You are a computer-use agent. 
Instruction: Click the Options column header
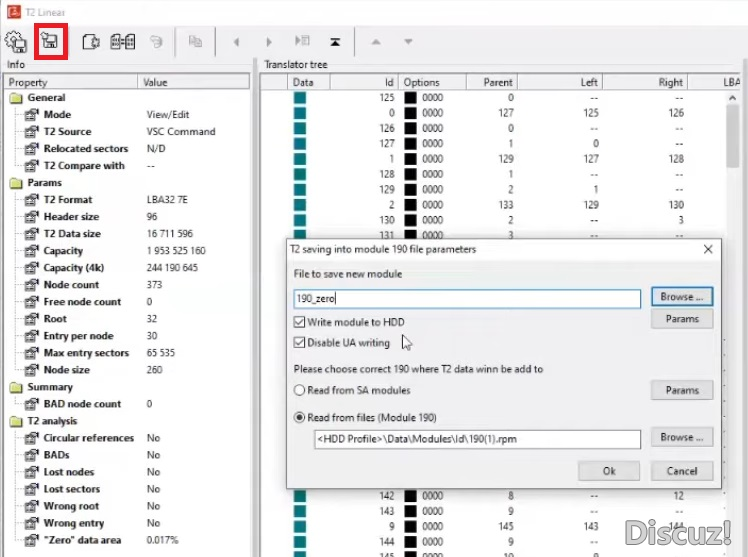pyautogui.click(x=433, y=83)
